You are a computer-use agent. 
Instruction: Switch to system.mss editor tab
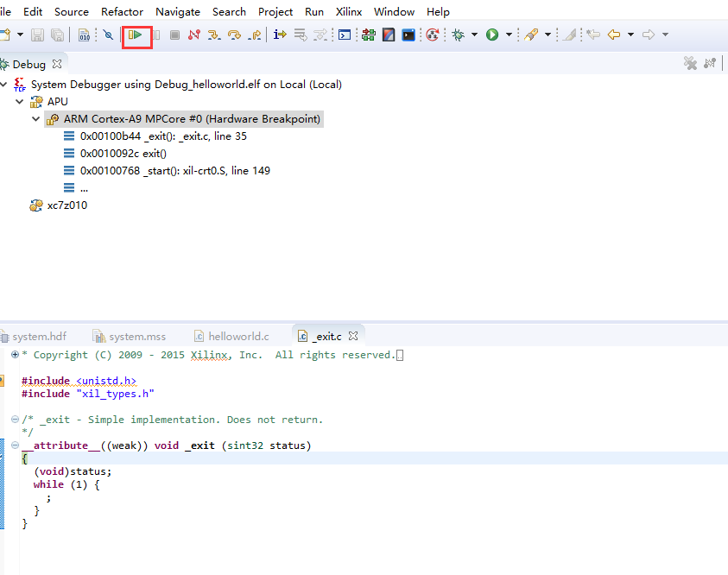pos(129,337)
